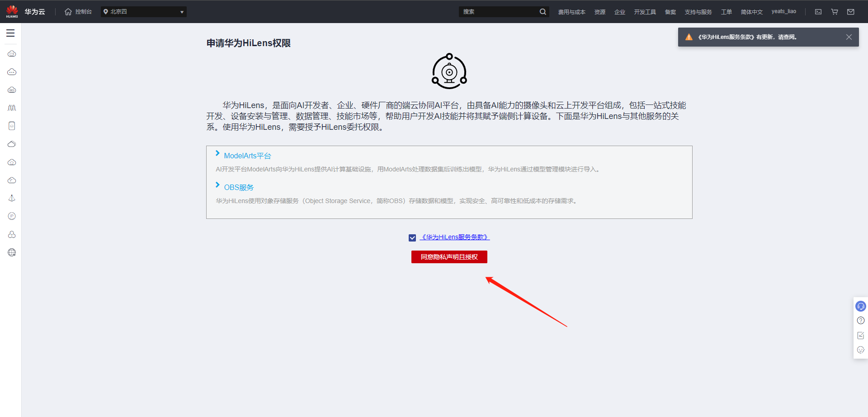This screenshot has height=417, width=868.
Task: Open the wave-shaped sidebar icon
Action: [x=12, y=108]
